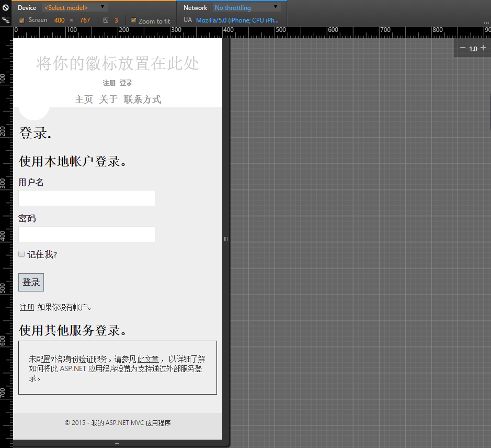Image resolution: width=491 pixels, height=448 pixels.
Task: Click the zoom in plus icon
Action: (483, 48)
